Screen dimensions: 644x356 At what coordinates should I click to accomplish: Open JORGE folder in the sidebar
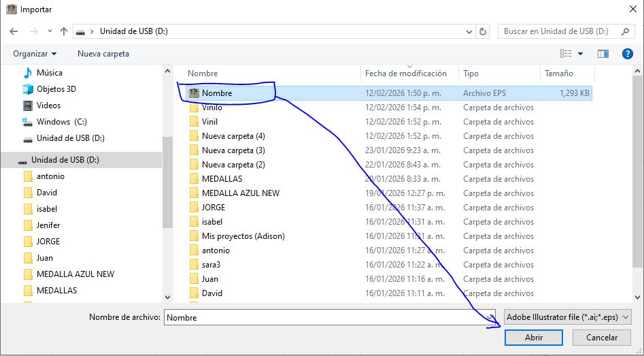pos(48,242)
